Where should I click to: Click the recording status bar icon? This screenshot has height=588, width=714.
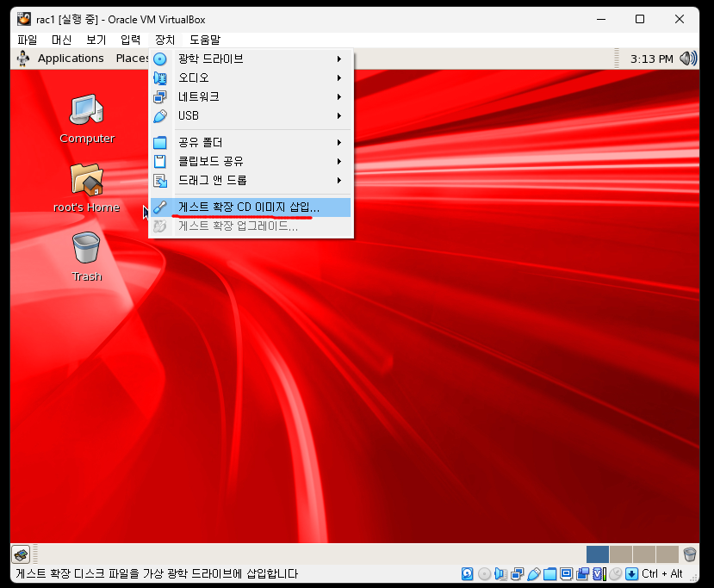coord(582,574)
